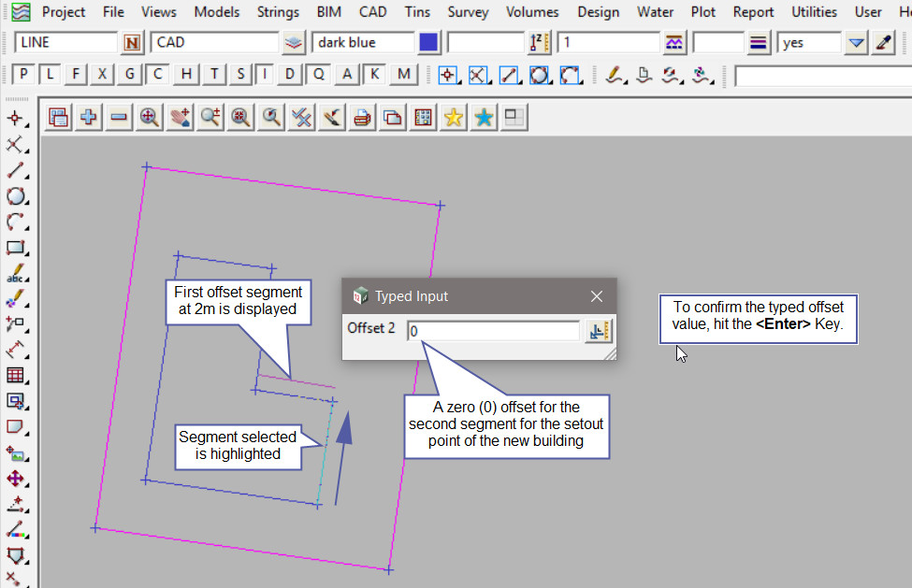Click the printer icon in view toolbar
The image size is (912, 588).
coord(363,117)
